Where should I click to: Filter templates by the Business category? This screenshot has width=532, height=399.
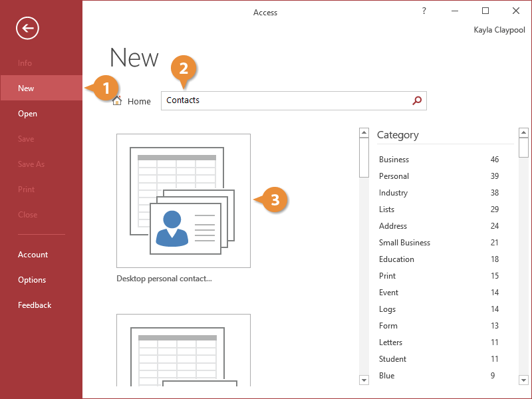click(394, 159)
